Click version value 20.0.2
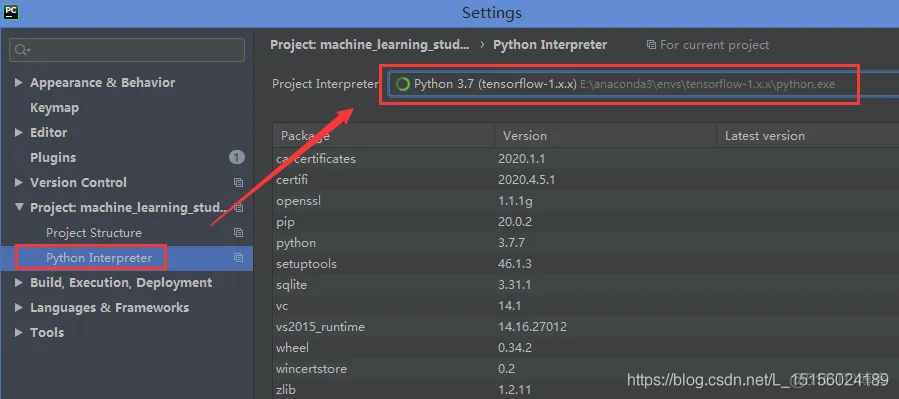Viewport: 899px width, 399px height. (515, 222)
